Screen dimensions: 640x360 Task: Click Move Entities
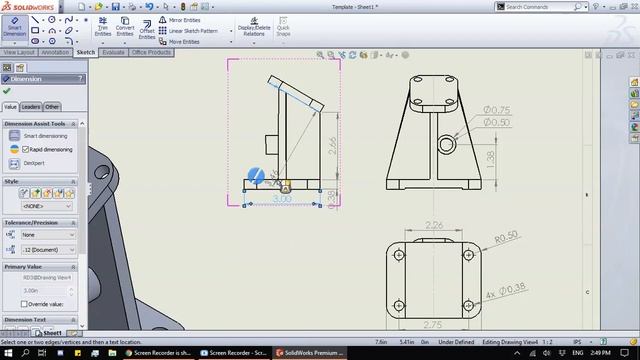tap(179, 42)
